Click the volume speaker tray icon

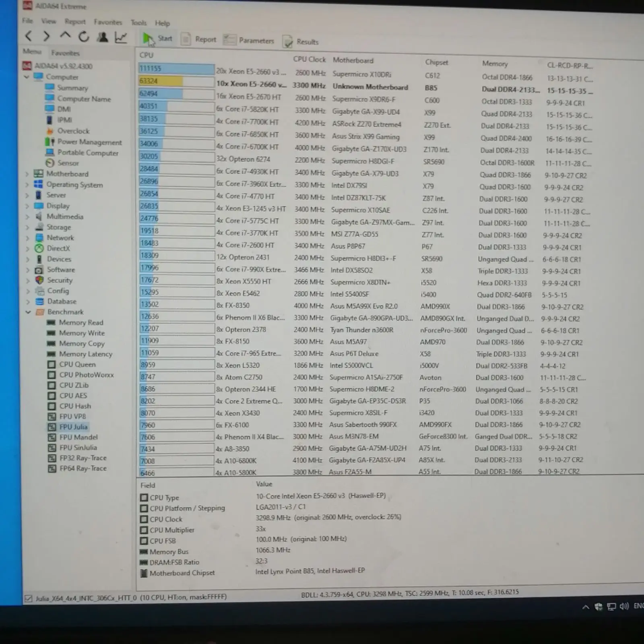pos(624,606)
